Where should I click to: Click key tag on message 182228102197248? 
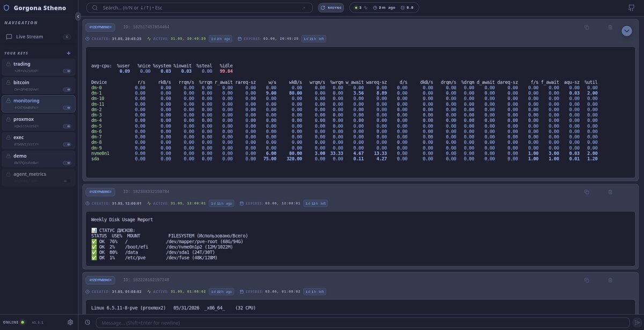100,280
